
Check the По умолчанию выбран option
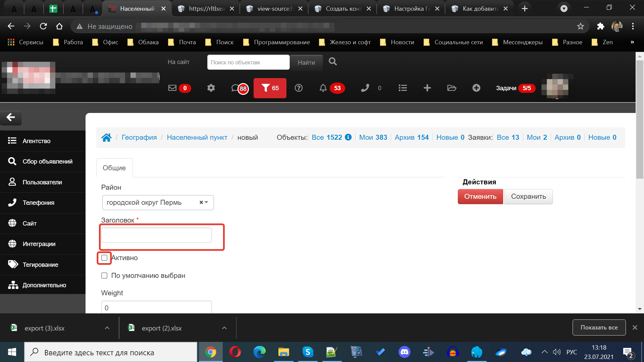(104, 276)
